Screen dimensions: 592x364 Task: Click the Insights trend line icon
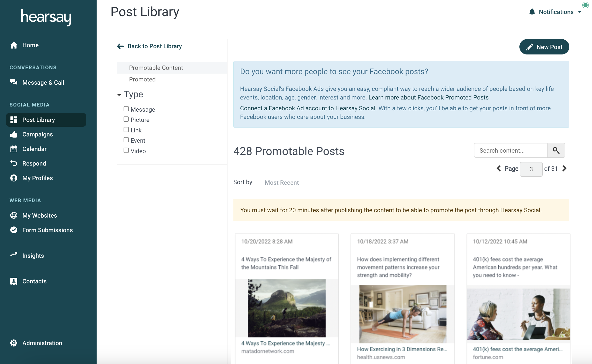tap(14, 255)
